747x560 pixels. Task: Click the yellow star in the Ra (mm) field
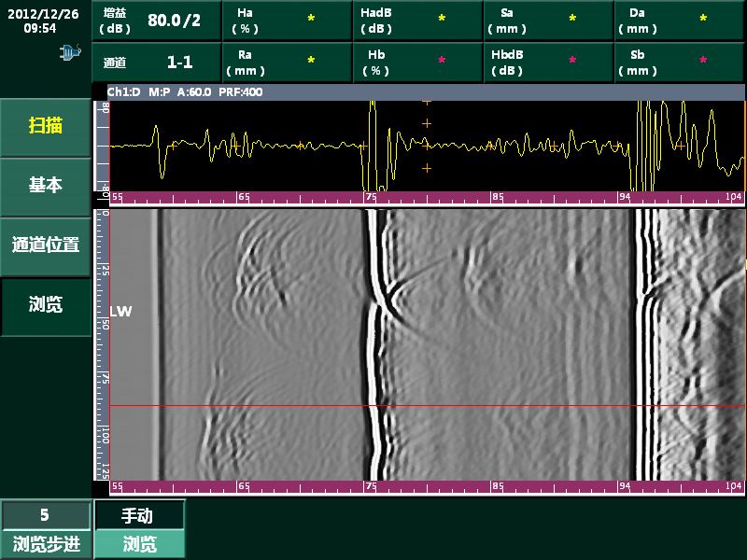[x=311, y=61]
